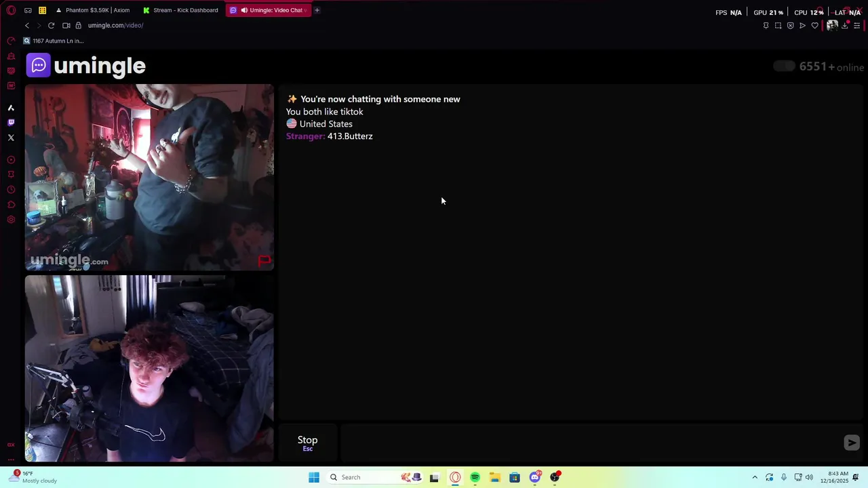View site security lock info
The width and height of the screenshot is (868, 488).
(79, 25)
